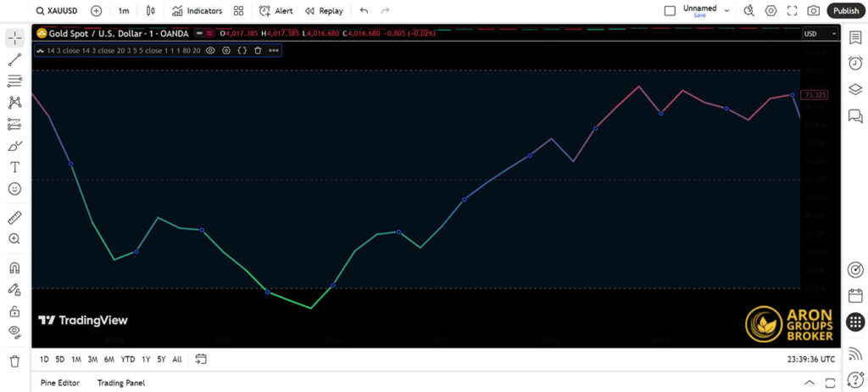Image resolution: width=868 pixels, height=392 pixels.
Task: Open the Pine Editor tab
Action: point(59,383)
